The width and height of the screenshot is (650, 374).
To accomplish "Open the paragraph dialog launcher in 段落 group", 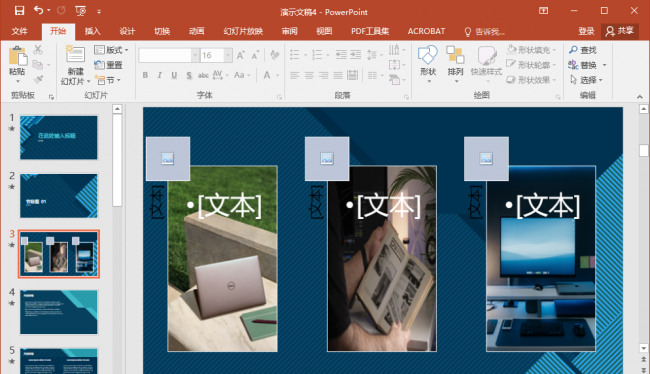I will tap(406, 97).
